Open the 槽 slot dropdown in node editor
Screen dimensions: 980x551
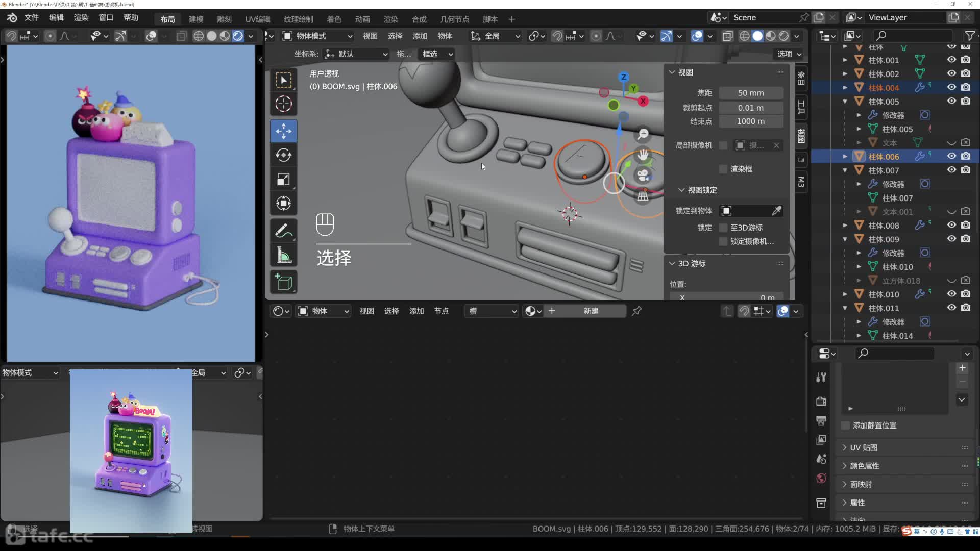pos(491,311)
